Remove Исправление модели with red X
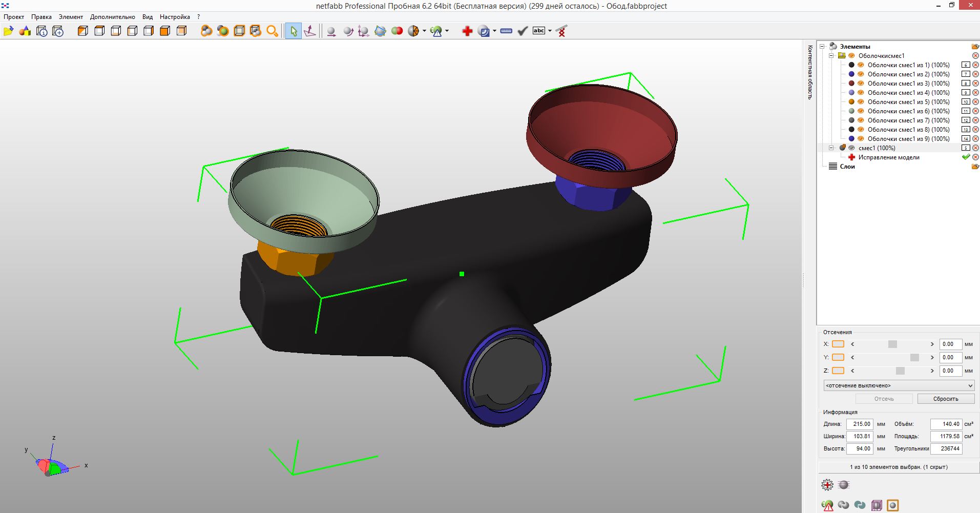This screenshot has height=513, width=980. point(975,157)
